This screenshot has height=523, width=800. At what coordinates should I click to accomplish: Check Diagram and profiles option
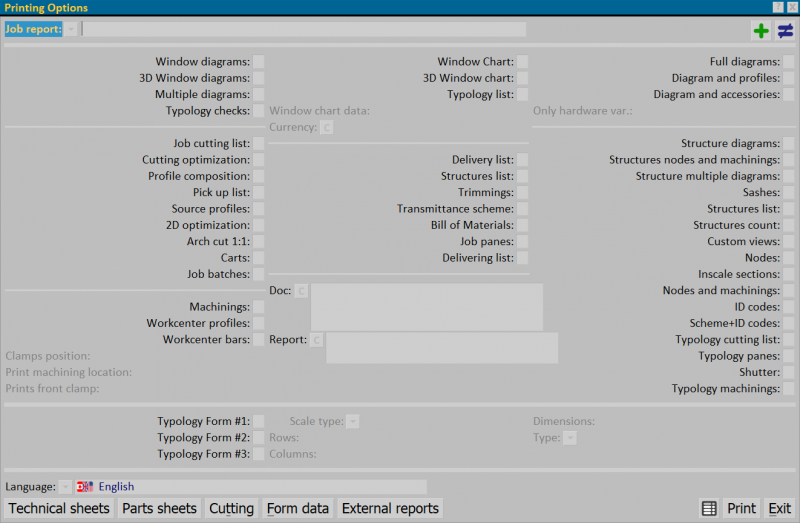coord(789,78)
